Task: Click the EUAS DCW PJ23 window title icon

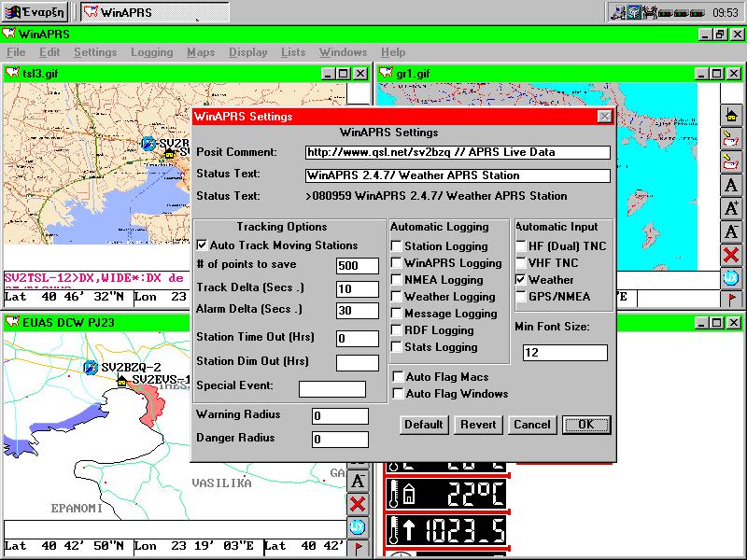Action: [x=12, y=322]
